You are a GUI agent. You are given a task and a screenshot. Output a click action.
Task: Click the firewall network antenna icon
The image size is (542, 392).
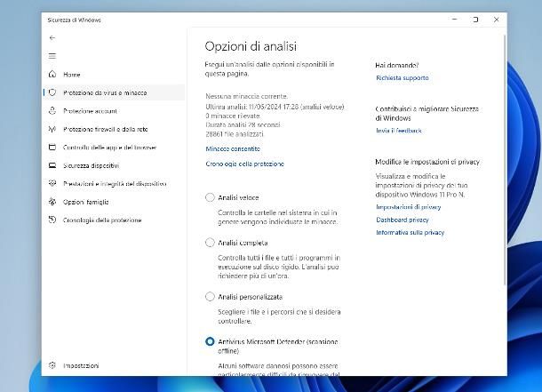tap(52, 129)
